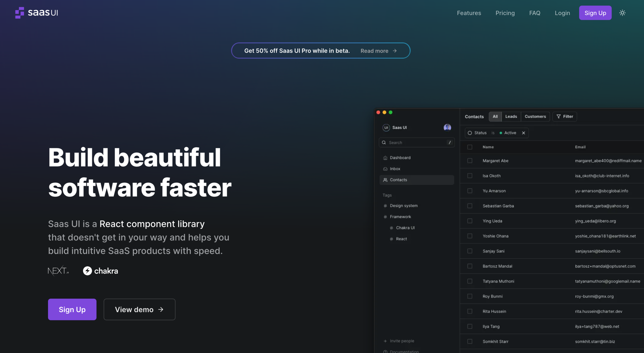The height and width of the screenshot is (353, 644).
Task: Check the Ying Ueda row checkbox
Action: coord(470,221)
